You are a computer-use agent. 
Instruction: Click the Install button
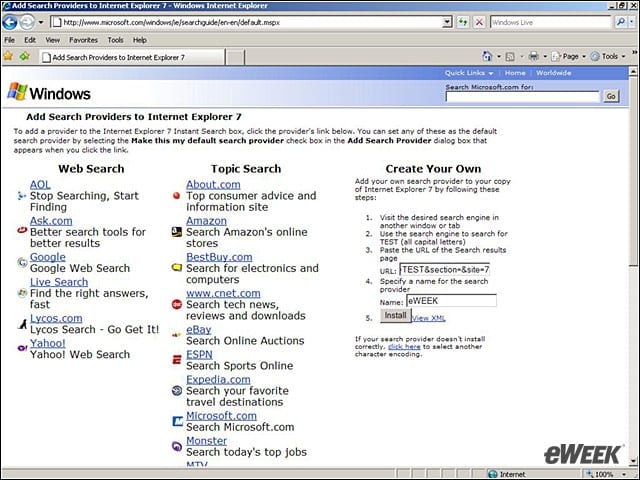[x=395, y=316]
